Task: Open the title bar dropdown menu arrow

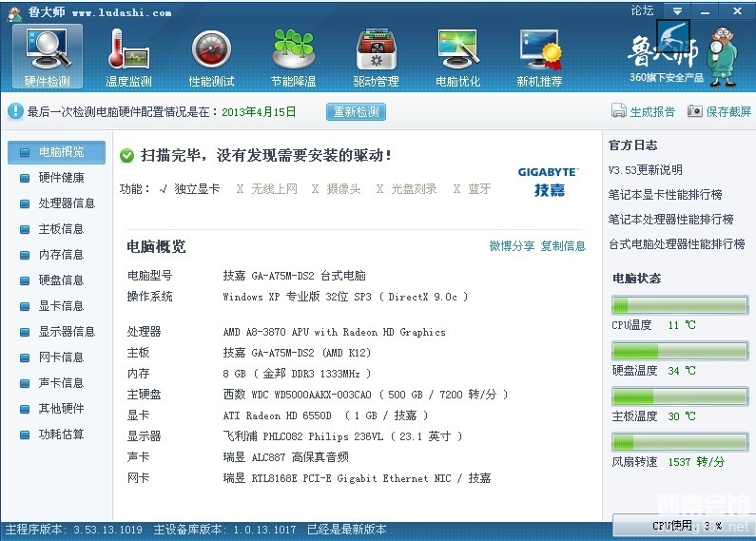Action: pos(677,10)
